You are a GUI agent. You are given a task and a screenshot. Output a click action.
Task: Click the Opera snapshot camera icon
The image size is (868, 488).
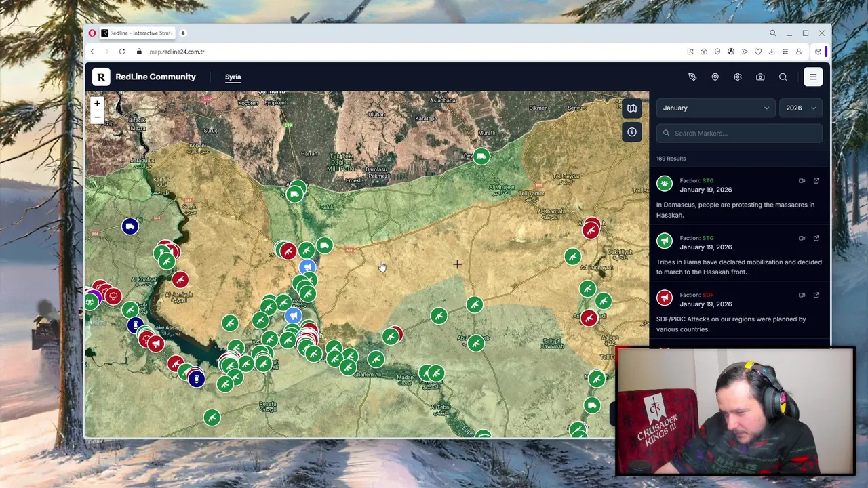pos(704,52)
